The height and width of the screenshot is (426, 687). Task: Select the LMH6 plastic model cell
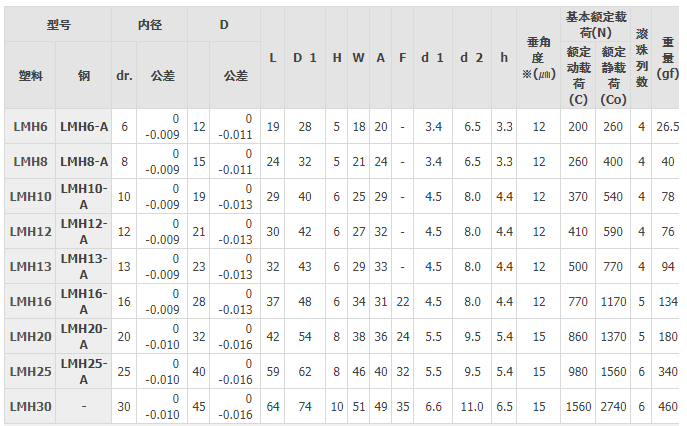click(31, 127)
